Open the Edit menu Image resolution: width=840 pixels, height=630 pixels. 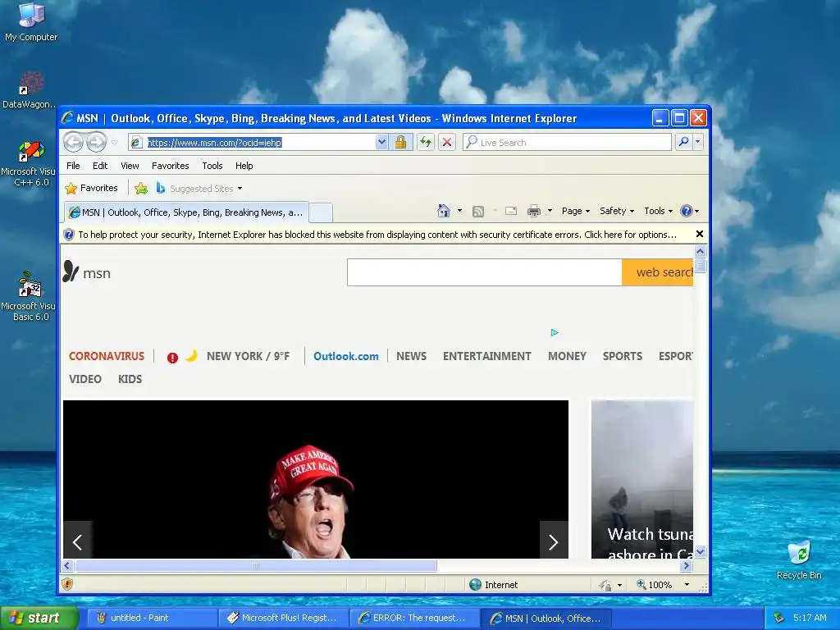pos(99,166)
